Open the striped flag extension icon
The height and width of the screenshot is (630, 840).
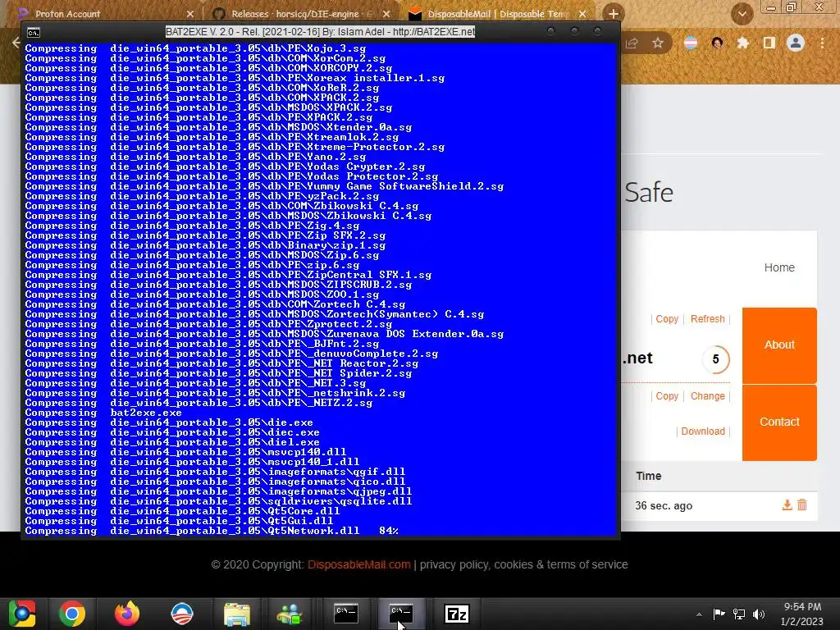pyautogui.click(x=691, y=43)
